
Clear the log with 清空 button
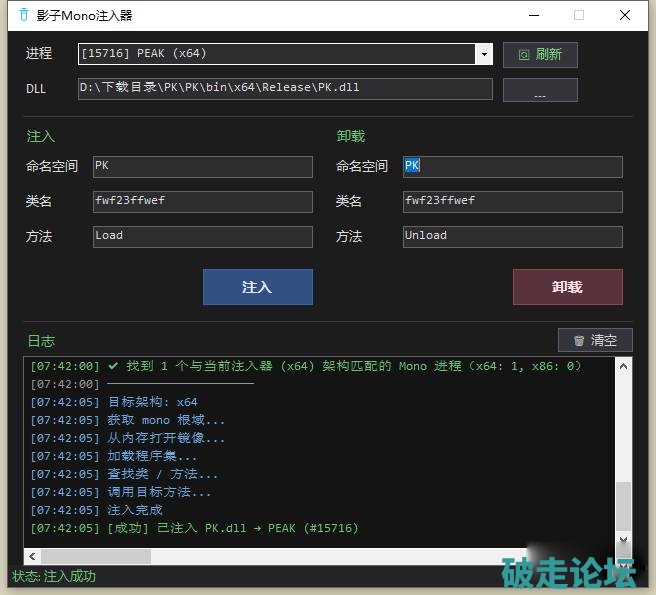coord(595,340)
